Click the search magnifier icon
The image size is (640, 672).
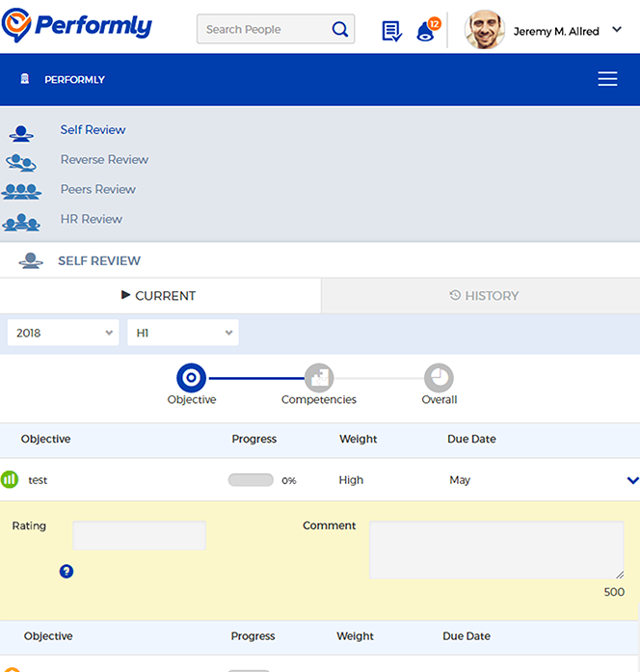click(x=339, y=30)
